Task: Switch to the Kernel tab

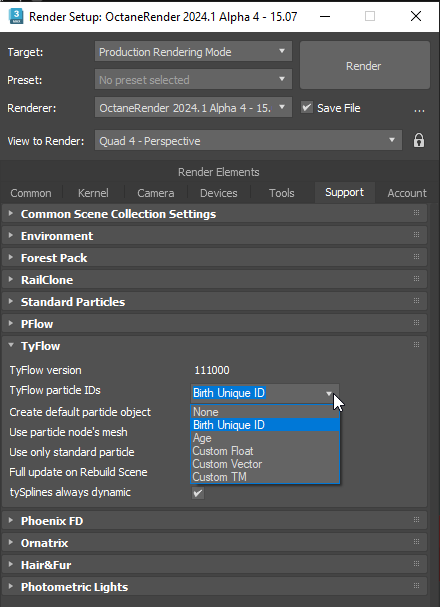Action: tap(93, 193)
